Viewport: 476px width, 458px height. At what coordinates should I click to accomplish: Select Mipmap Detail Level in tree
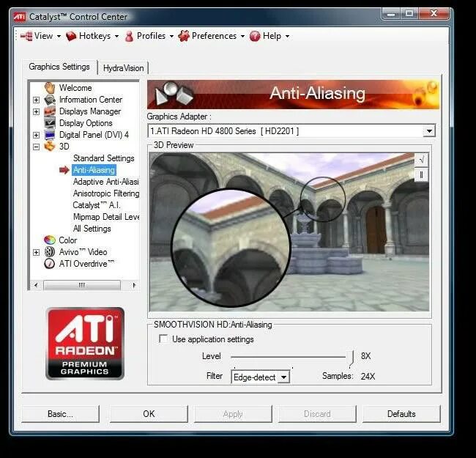click(106, 217)
